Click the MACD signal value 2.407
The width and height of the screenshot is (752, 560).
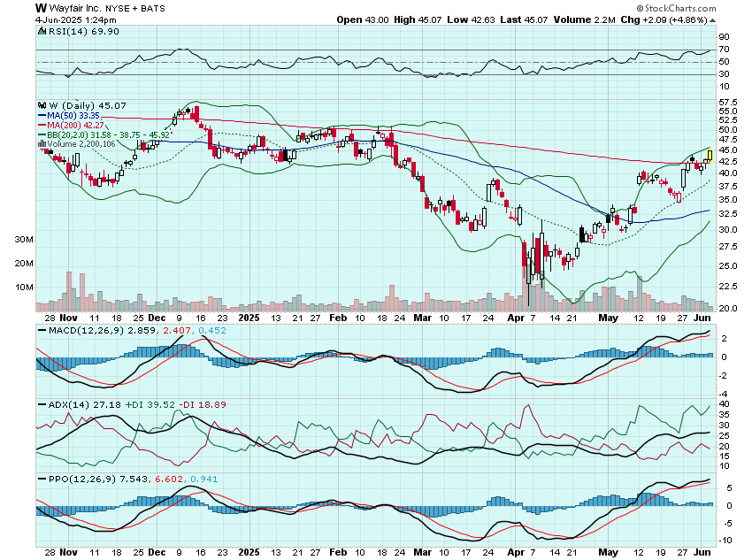(x=177, y=330)
